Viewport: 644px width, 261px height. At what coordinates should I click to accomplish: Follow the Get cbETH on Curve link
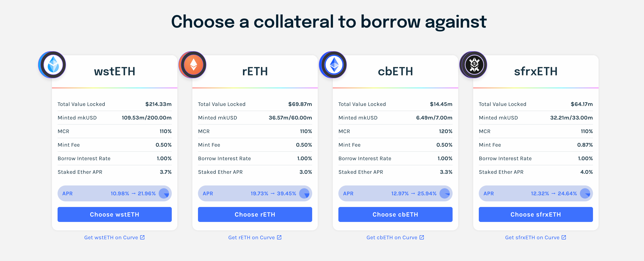point(395,237)
